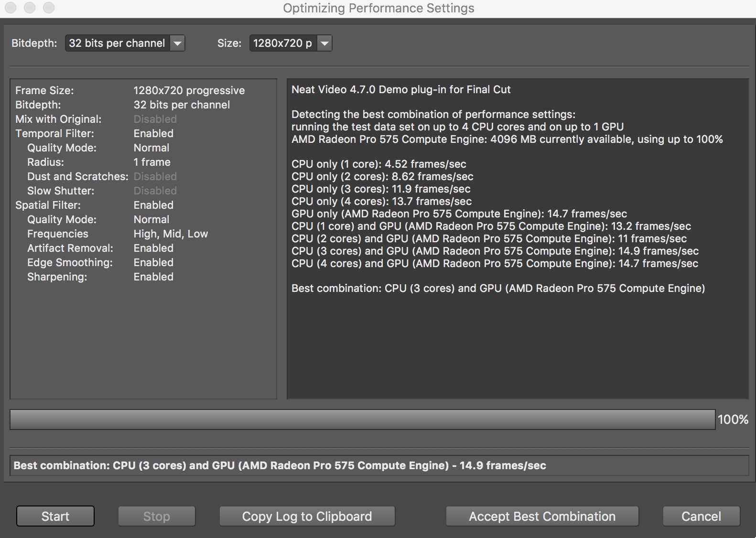
Task: Click 'Mix with Original:' row label
Action: pyautogui.click(x=58, y=119)
